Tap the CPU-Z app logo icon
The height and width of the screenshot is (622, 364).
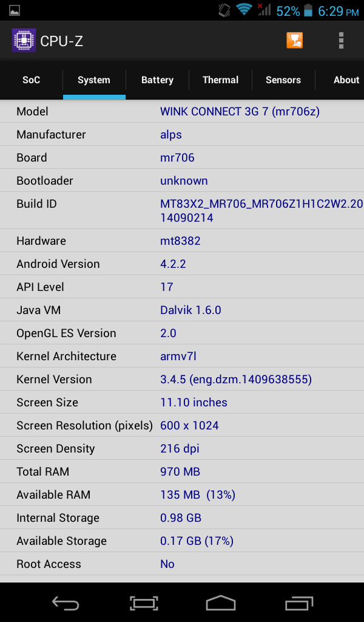tap(24, 41)
